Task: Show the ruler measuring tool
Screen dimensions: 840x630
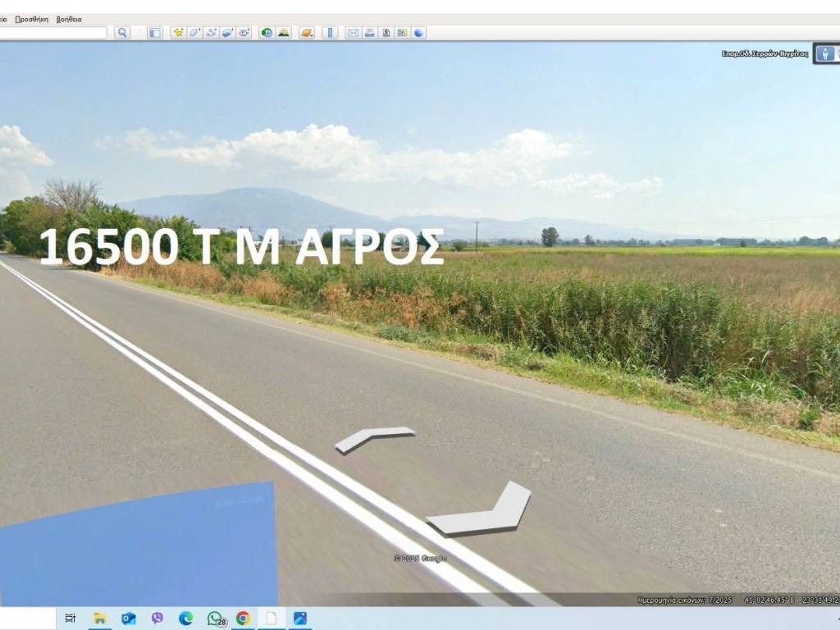Action: 330,33
